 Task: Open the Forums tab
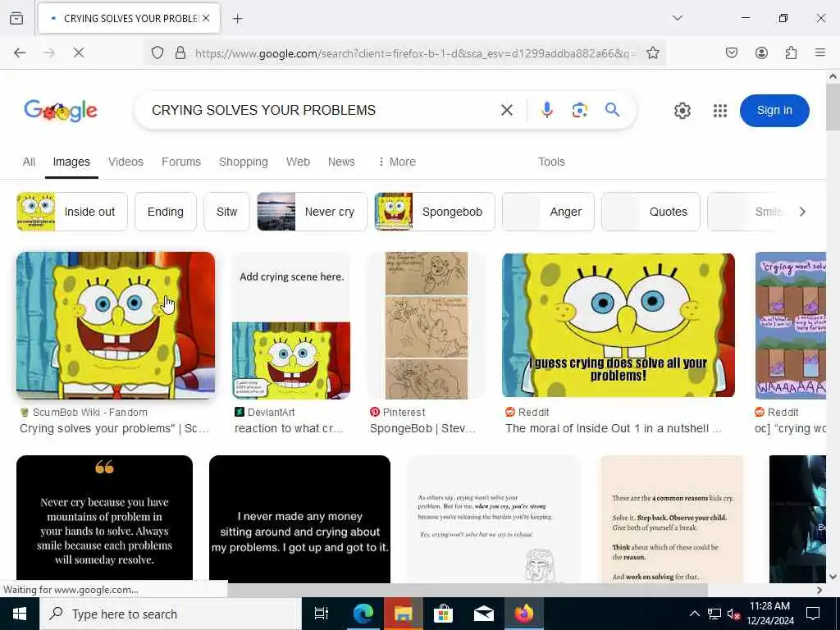point(181,162)
